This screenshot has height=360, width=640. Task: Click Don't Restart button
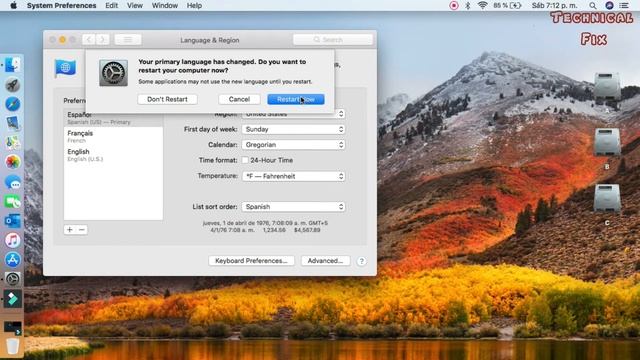pyautogui.click(x=167, y=99)
